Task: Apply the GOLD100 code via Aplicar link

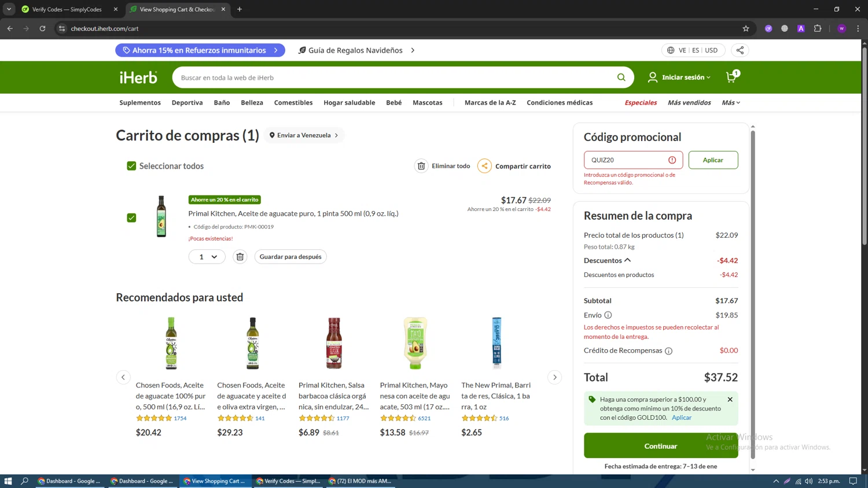Action: [x=682, y=417]
